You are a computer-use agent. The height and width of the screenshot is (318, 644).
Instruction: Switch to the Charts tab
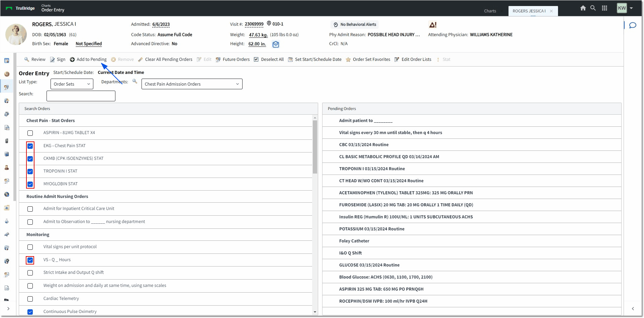[490, 11]
